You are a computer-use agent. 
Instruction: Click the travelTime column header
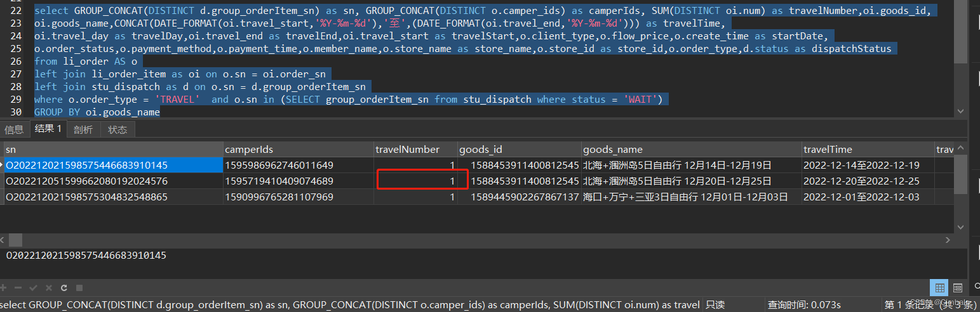click(868, 150)
